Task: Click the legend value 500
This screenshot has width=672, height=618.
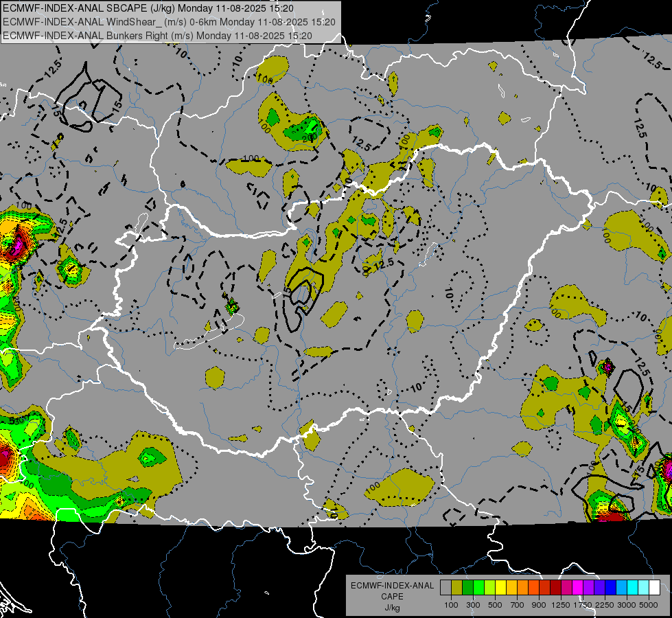Action: (x=495, y=605)
